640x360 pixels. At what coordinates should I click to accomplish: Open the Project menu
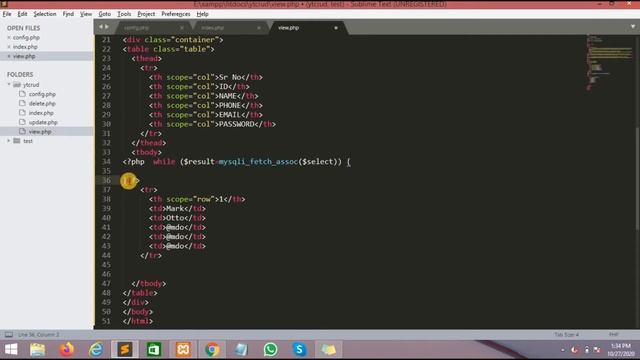point(146,14)
